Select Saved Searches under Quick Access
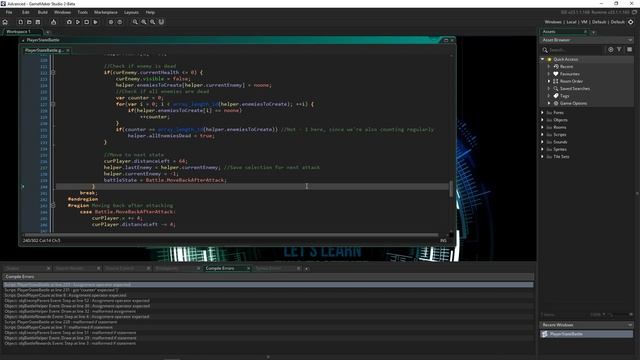This screenshot has width=640, height=360. point(575,89)
